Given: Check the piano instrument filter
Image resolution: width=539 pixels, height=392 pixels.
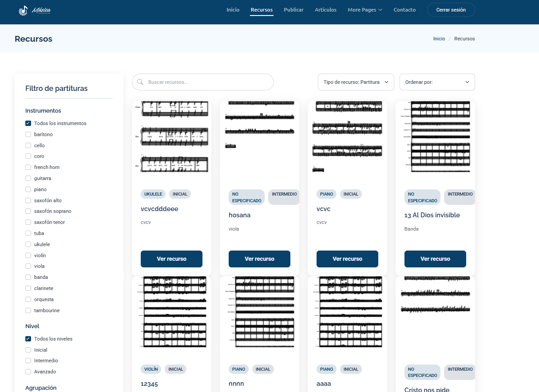Looking at the screenshot, I should [28, 189].
